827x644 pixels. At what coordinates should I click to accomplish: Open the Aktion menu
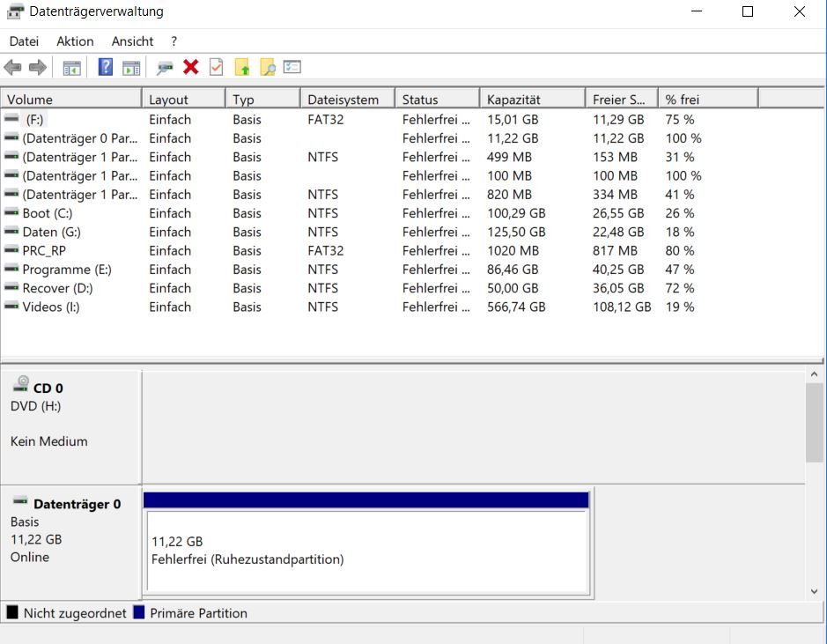click(75, 41)
